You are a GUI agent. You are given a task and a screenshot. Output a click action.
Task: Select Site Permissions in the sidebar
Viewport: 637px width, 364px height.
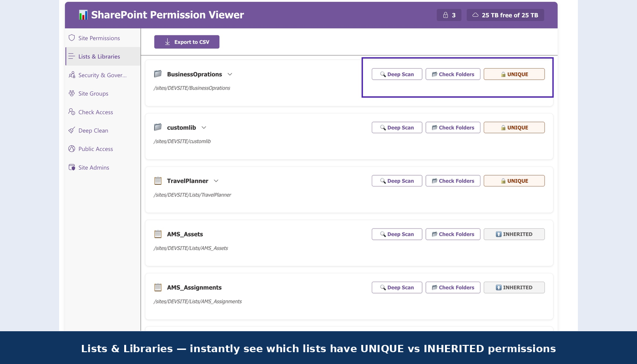[x=99, y=38]
